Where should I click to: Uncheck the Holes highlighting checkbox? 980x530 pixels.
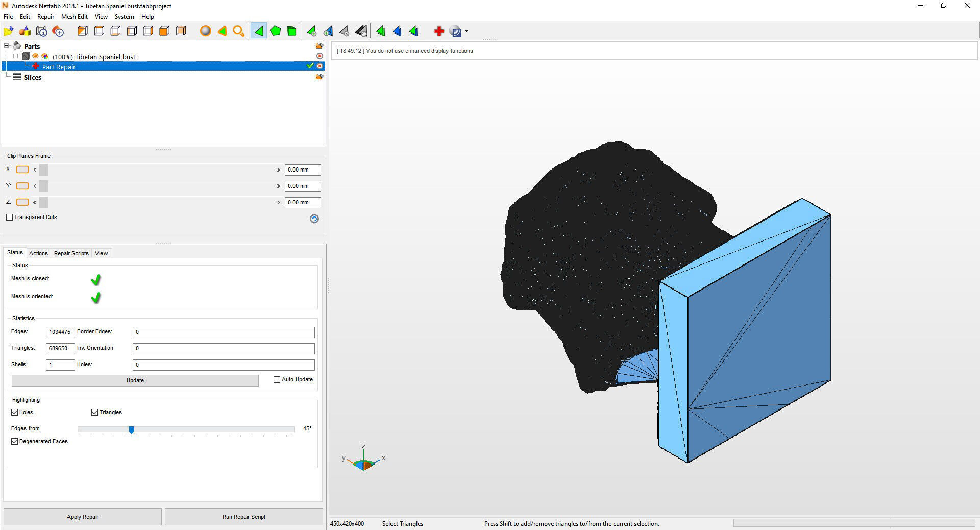pyautogui.click(x=15, y=412)
